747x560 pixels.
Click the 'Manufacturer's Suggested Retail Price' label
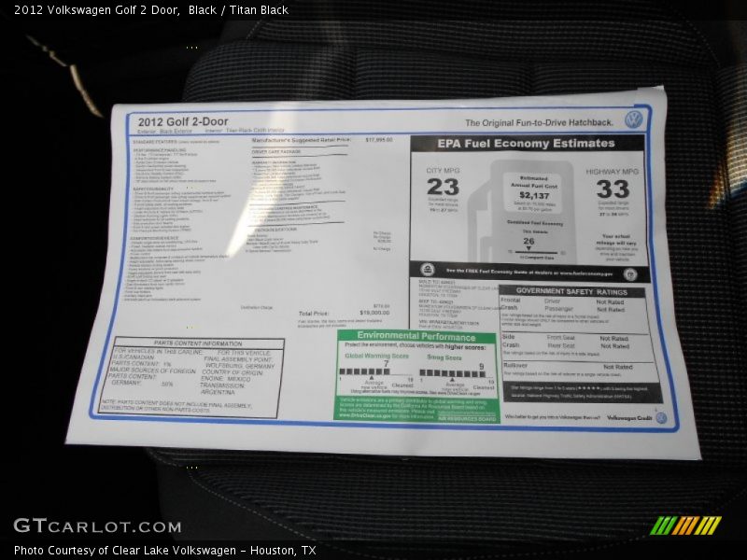(301, 141)
